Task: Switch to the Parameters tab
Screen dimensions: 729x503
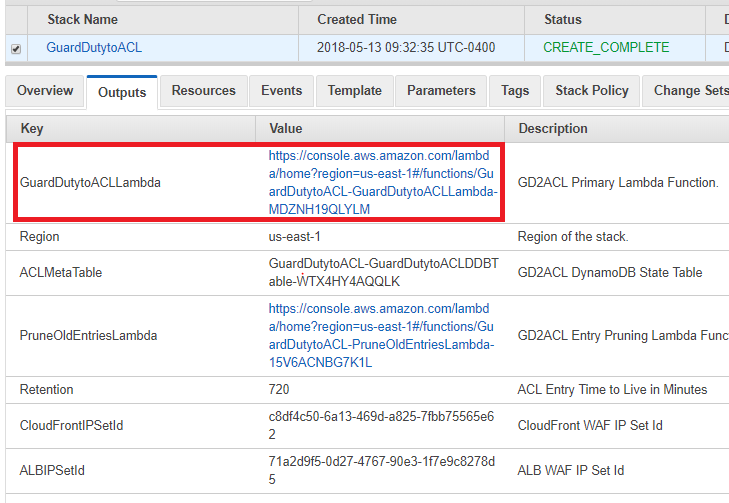Action: 441,90
